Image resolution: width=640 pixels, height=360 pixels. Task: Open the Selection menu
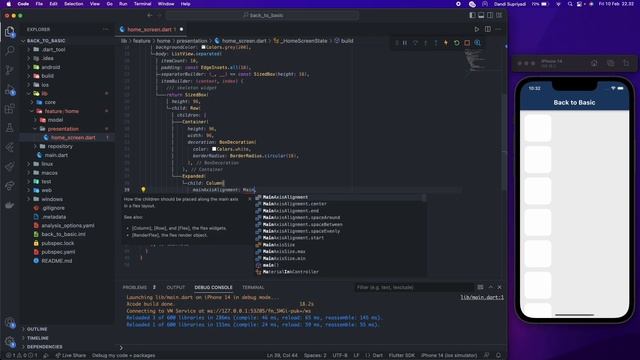tap(73, 4)
